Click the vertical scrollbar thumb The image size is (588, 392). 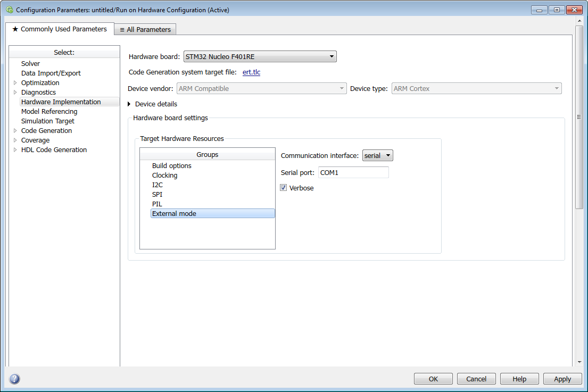(x=579, y=117)
